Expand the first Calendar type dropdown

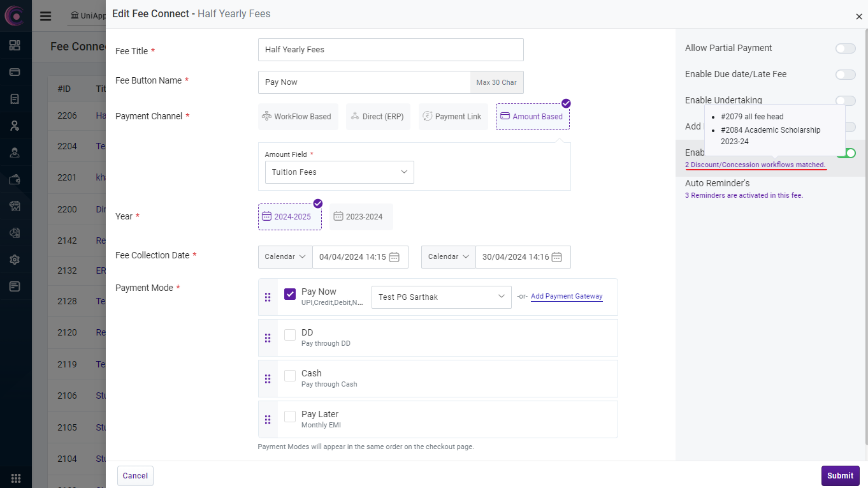point(285,257)
